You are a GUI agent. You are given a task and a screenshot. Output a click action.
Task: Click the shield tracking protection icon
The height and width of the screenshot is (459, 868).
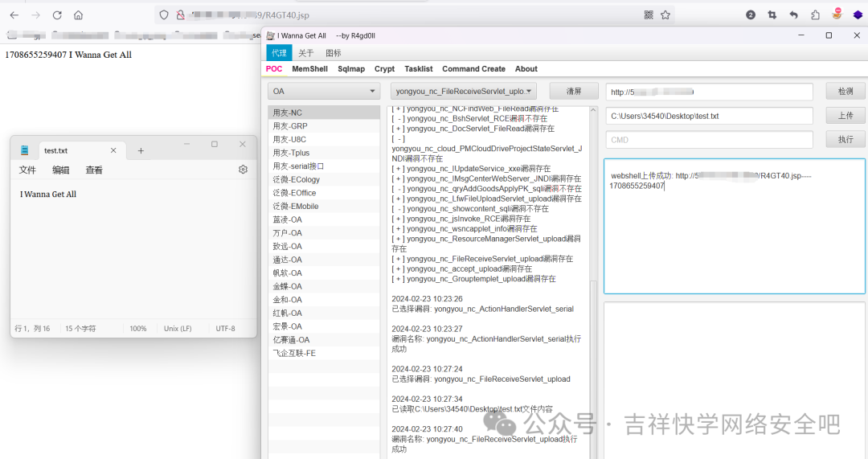(164, 15)
